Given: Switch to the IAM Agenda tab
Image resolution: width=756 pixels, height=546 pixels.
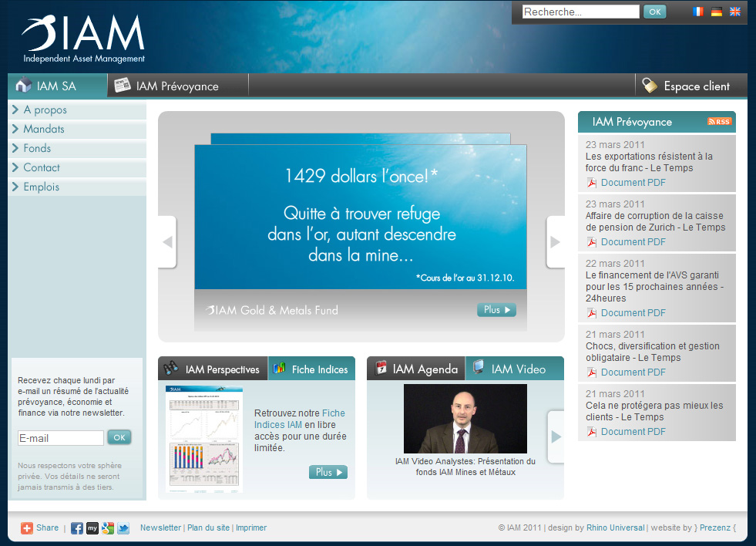Looking at the screenshot, I should coord(416,369).
